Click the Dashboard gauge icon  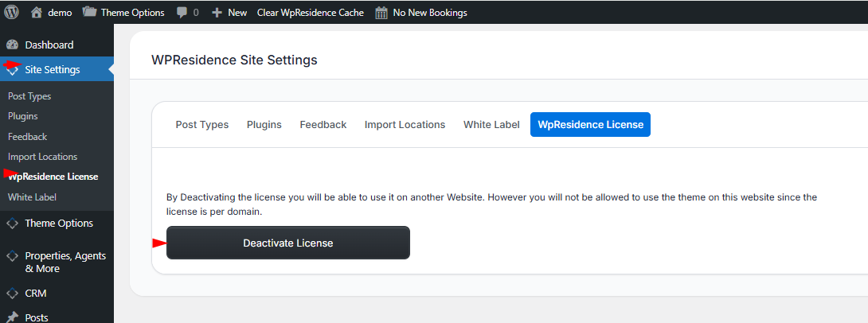tap(12, 45)
